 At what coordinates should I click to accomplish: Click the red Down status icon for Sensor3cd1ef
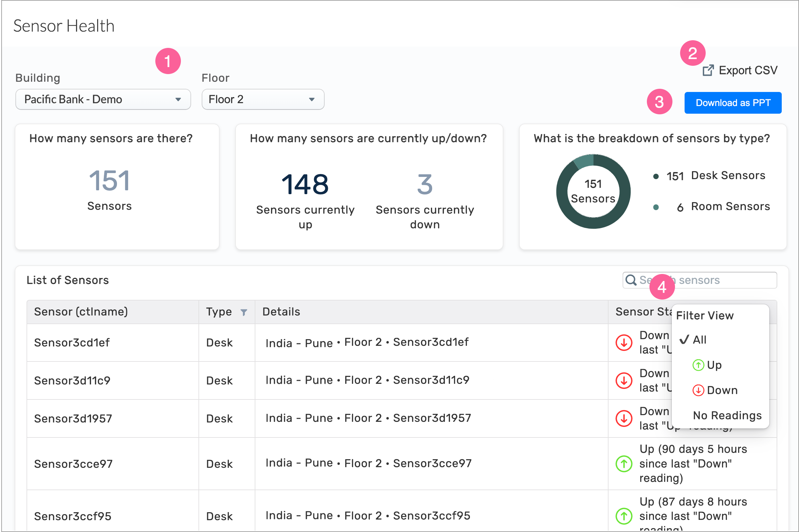624,343
